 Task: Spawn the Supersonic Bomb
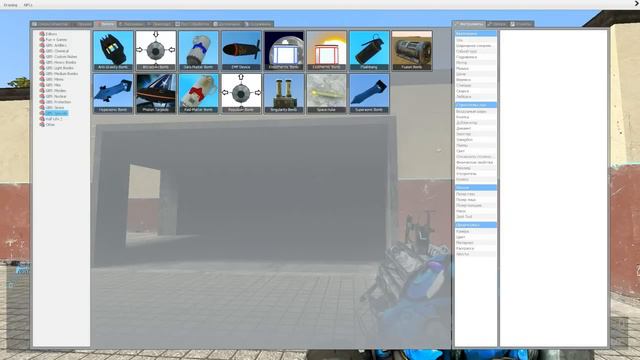369,93
